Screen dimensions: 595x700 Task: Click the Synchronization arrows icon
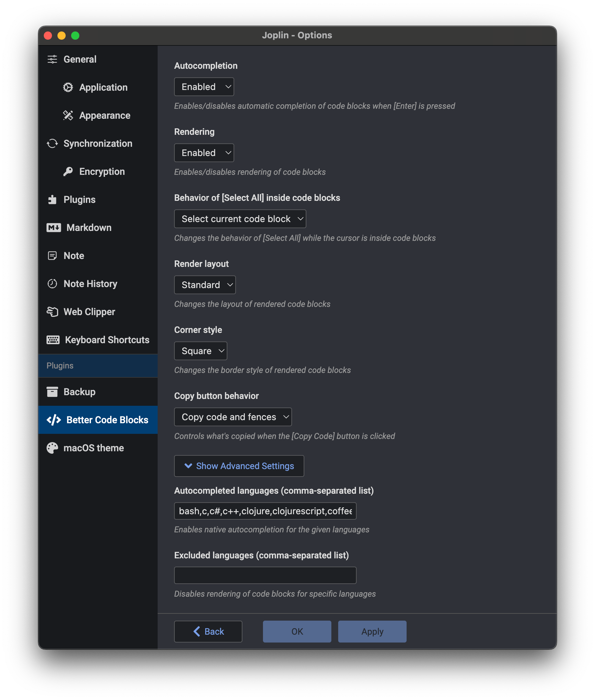click(52, 143)
